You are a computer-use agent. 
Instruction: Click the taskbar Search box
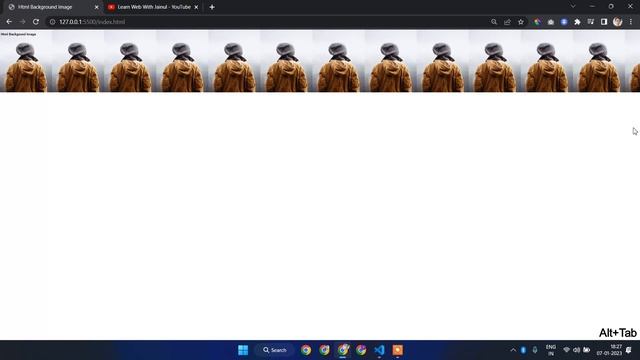pyautogui.click(x=275, y=350)
